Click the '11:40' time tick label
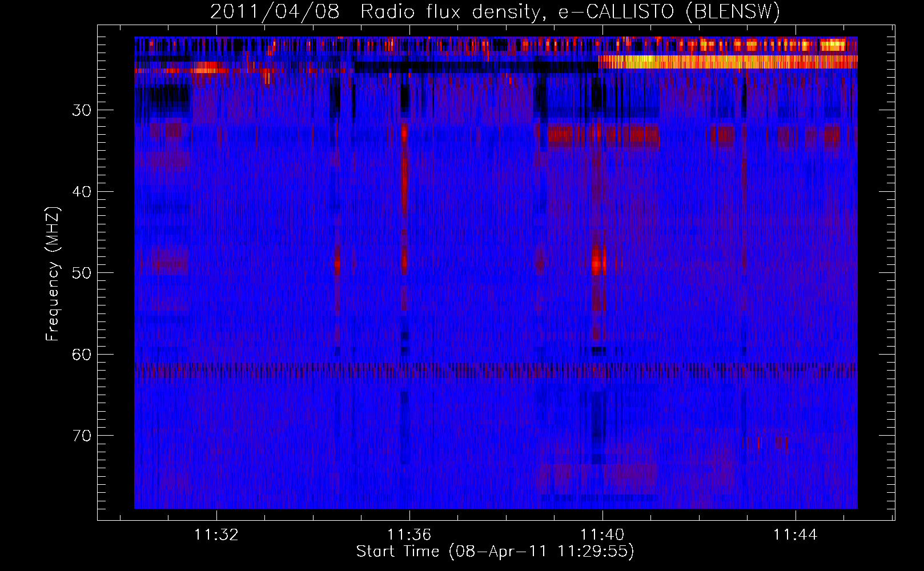Viewport: 924px width, 571px height. pyautogui.click(x=602, y=535)
